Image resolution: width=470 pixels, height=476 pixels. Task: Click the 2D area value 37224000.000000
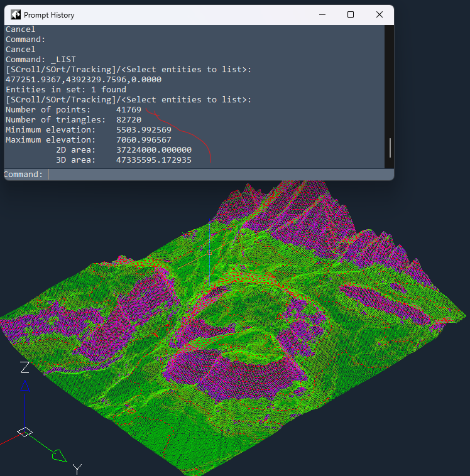click(154, 150)
